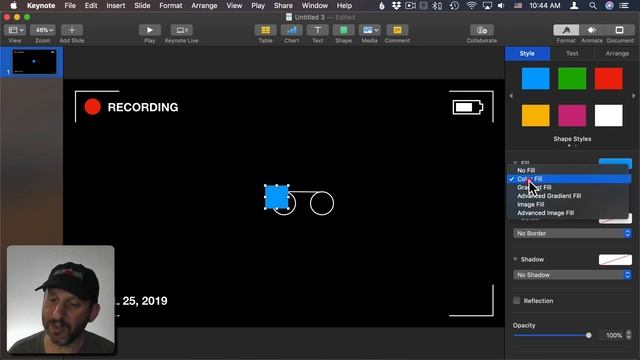Image resolution: width=640 pixels, height=360 pixels.
Task: Adjust the Opacity slider handle
Action: tap(588, 335)
